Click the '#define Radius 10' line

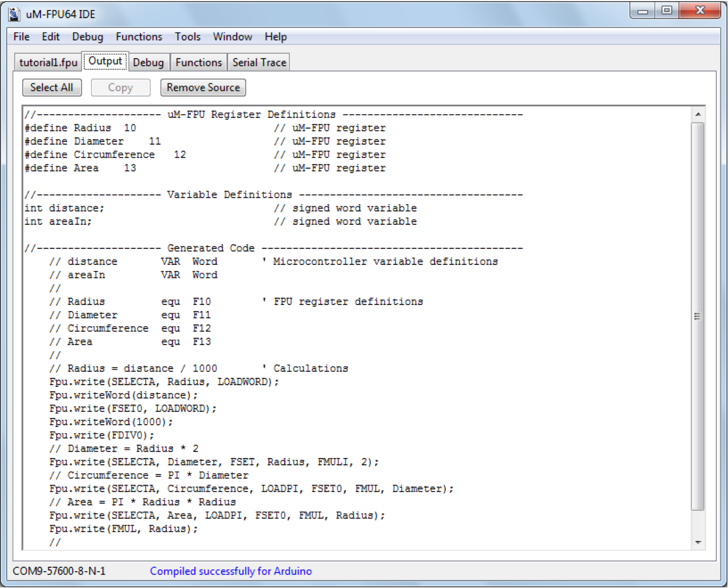(205, 128)
